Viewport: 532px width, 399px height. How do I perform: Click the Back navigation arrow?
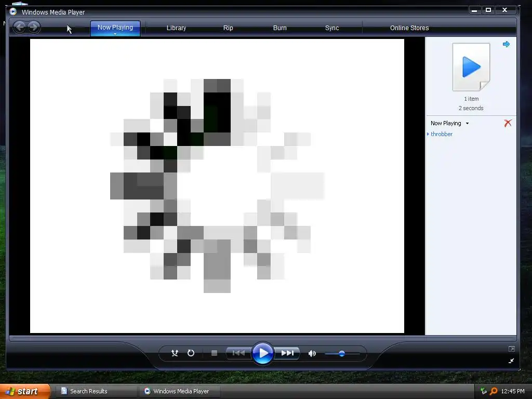point(20,27)
